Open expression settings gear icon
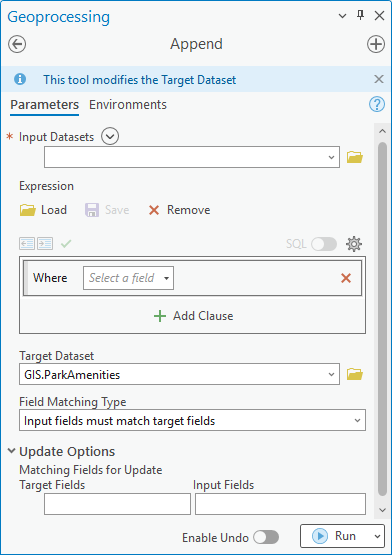Viewport: 392px width, 555px height. point(354,244)
